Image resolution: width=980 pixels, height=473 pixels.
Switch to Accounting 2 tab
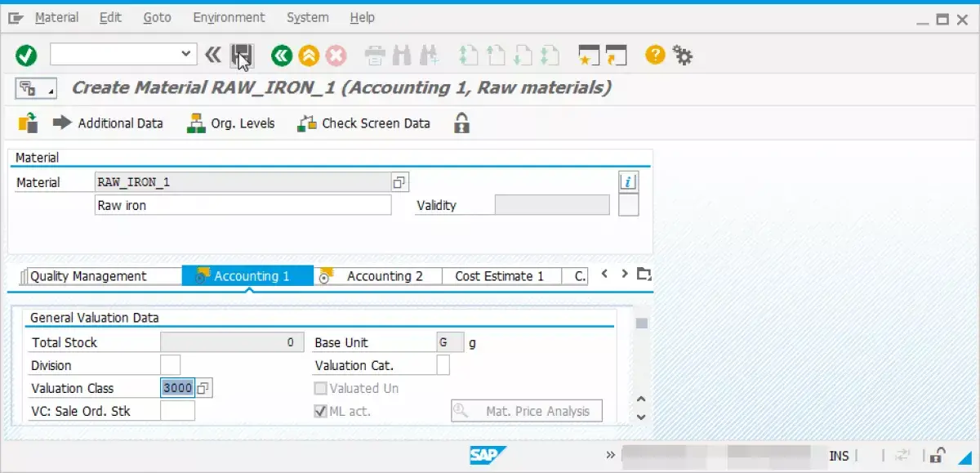point(378,276)
